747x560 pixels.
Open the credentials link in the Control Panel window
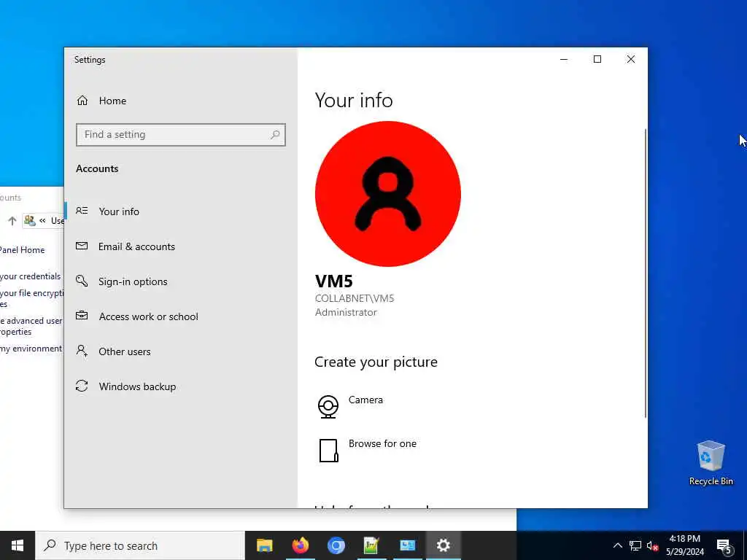[x=31, y=276]
